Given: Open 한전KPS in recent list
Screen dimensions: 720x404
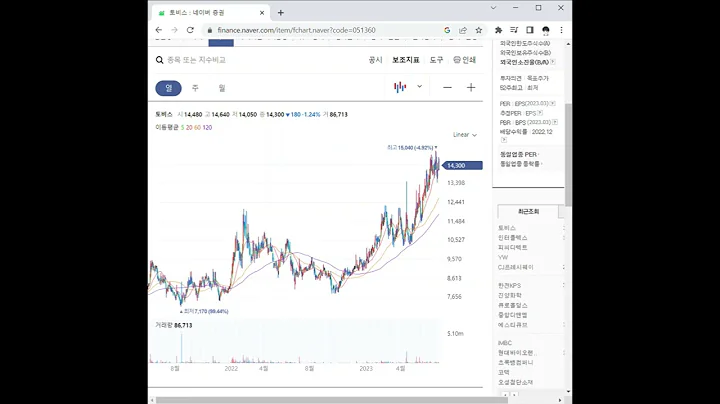Looking at the screenshot, I should (510, 286).
